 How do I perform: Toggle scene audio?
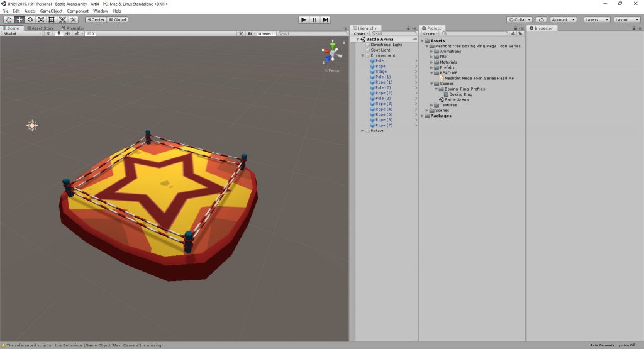point(68,34)
